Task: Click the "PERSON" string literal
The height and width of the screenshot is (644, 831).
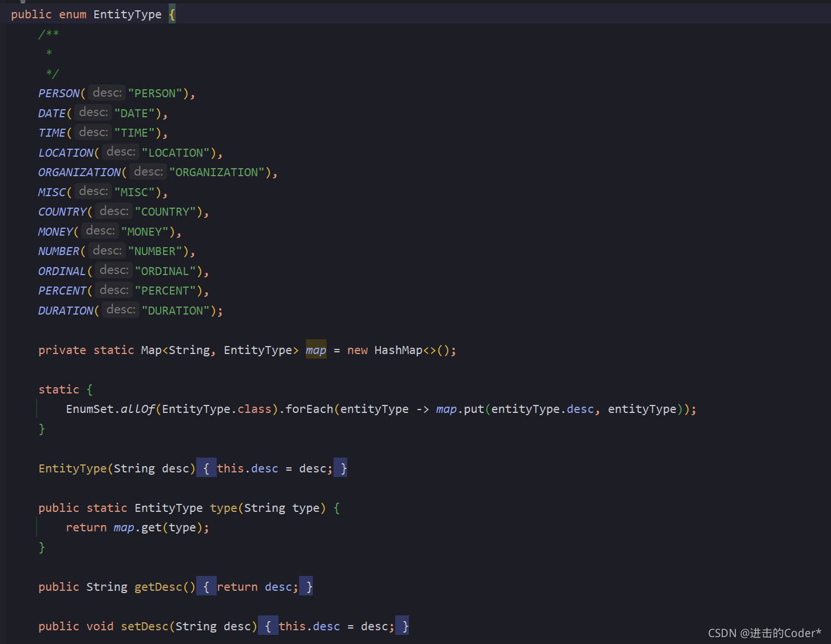Action: point(155,93)
